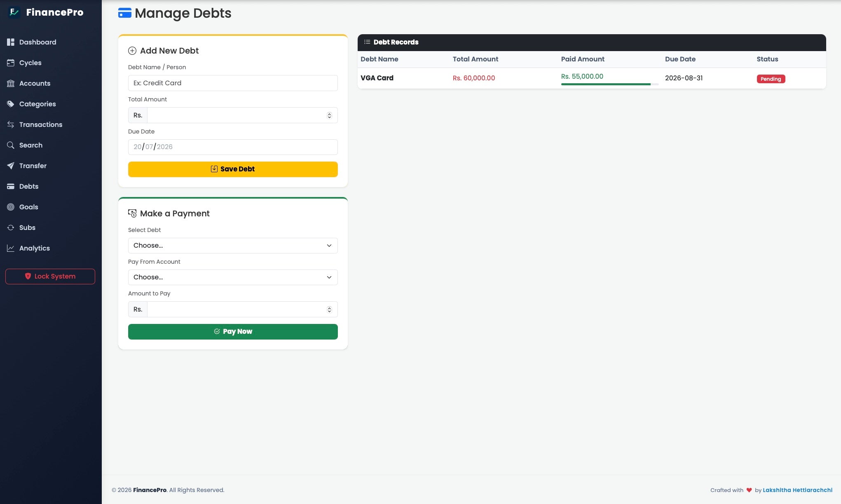The height and width of the screenshot is (504, 841).
Task: Open the Pay From Account dropdown
Action: (233, 277)
